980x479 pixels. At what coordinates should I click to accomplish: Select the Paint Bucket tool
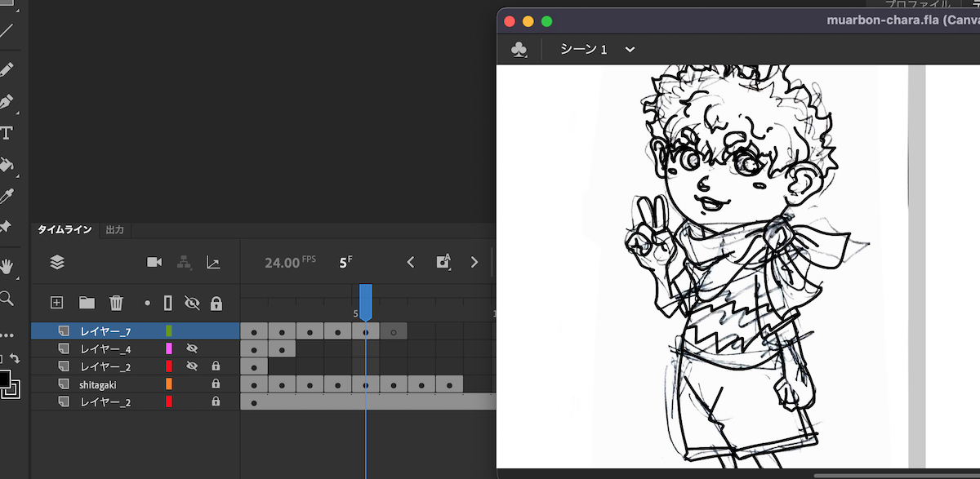pos(7,165)
